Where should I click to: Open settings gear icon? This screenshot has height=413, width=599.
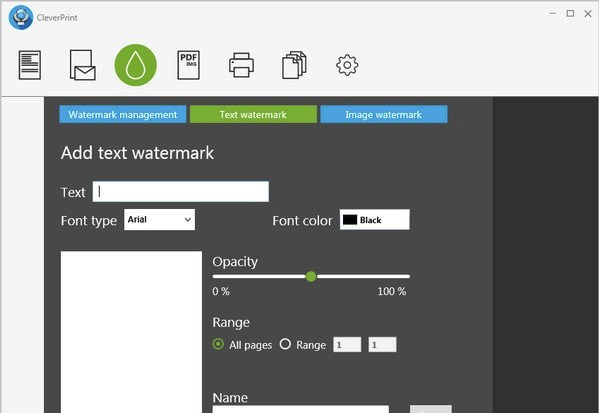pos(347,65)
